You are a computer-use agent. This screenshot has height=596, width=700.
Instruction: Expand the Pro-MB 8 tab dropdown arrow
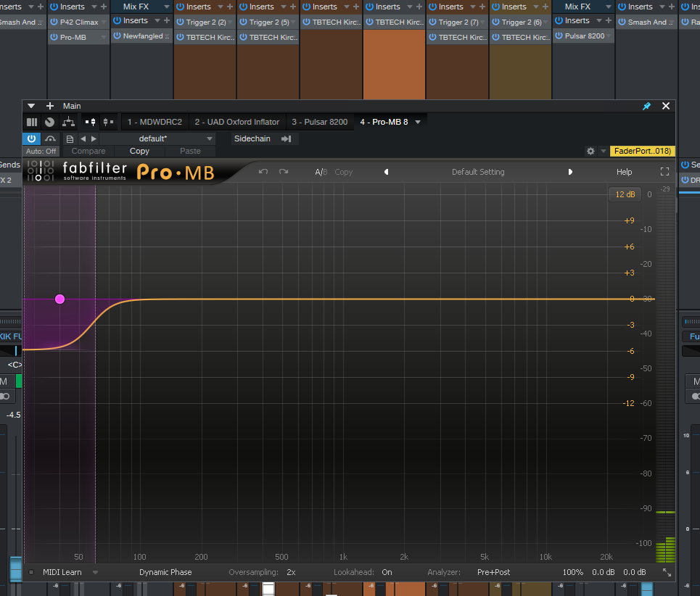click(x=418, y=122)
